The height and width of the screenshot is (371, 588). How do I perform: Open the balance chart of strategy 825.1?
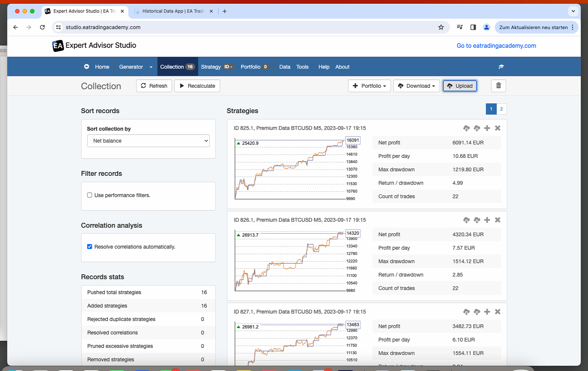click(x=297, y=168)
